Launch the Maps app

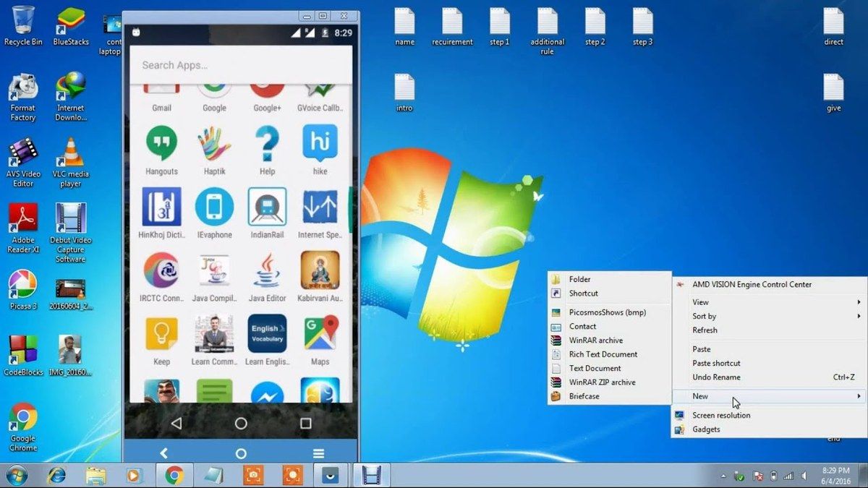[x=320, y=340]
